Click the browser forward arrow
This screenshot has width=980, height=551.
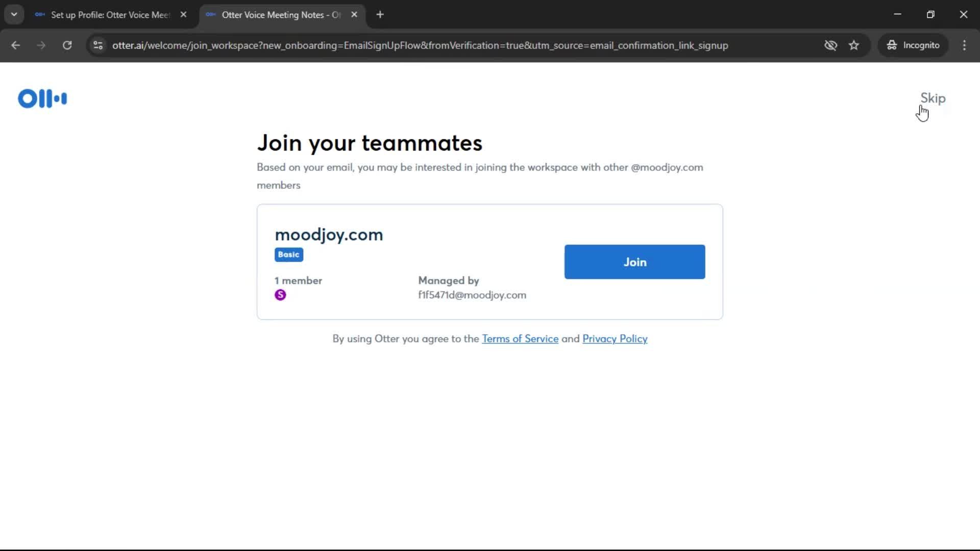[41, 45]
